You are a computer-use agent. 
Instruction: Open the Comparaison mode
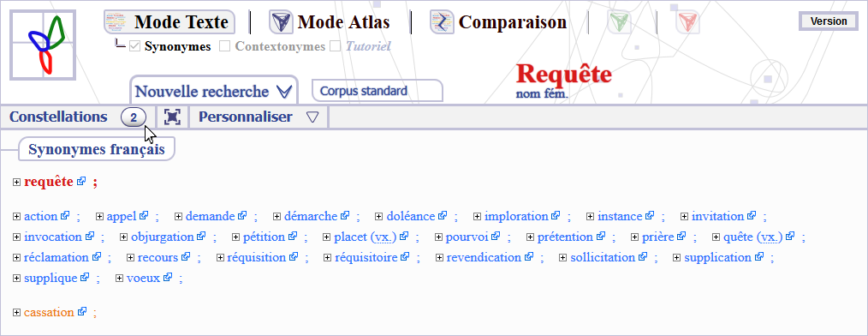tap(499, 22)
